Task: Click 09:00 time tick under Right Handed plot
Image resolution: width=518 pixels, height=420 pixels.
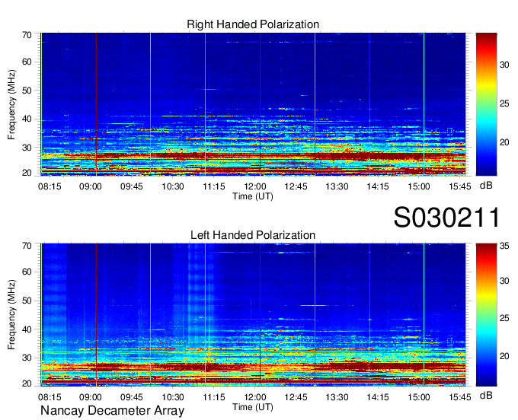Action: pyautogui.click(x=91, y=186)
